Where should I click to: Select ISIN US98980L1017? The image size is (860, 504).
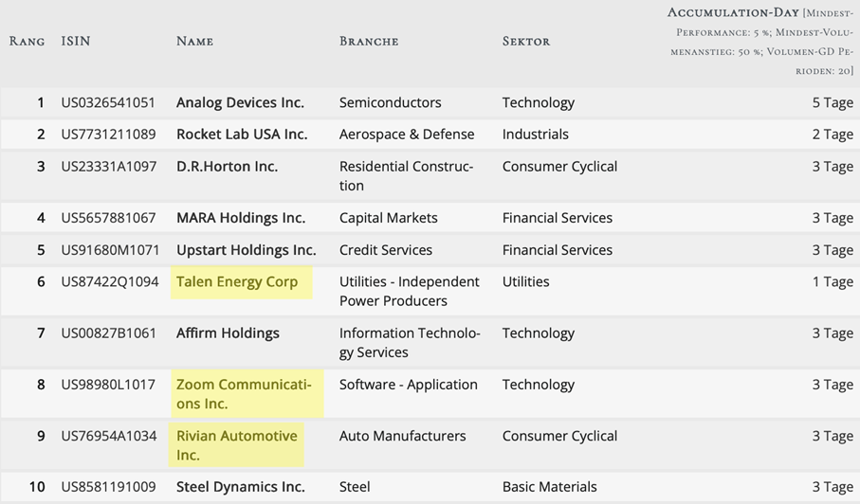click(108, 385)
